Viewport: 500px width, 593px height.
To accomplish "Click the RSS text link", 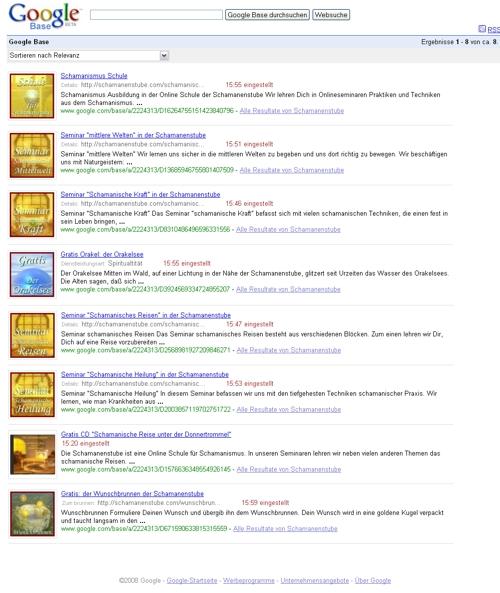I will 493,29.
